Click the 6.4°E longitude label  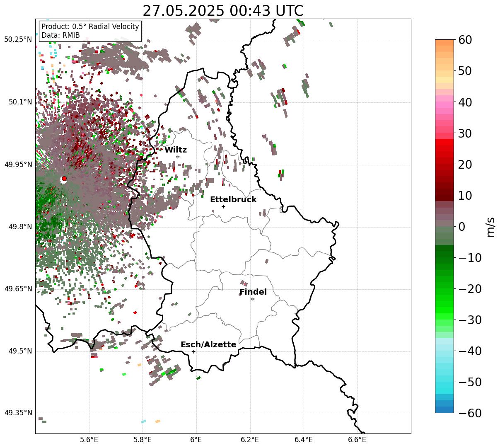[x=304, y=440]
